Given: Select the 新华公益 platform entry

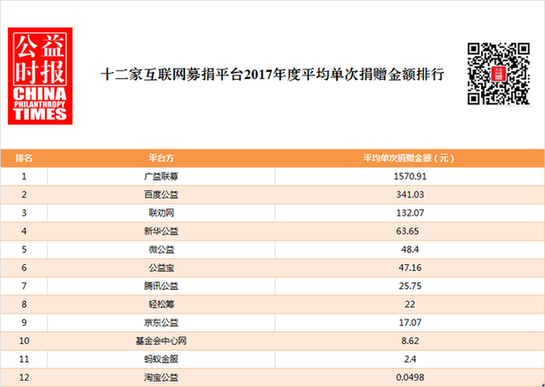Looking at the screenshot, I should pyautogui.click(x=161, y=231).
